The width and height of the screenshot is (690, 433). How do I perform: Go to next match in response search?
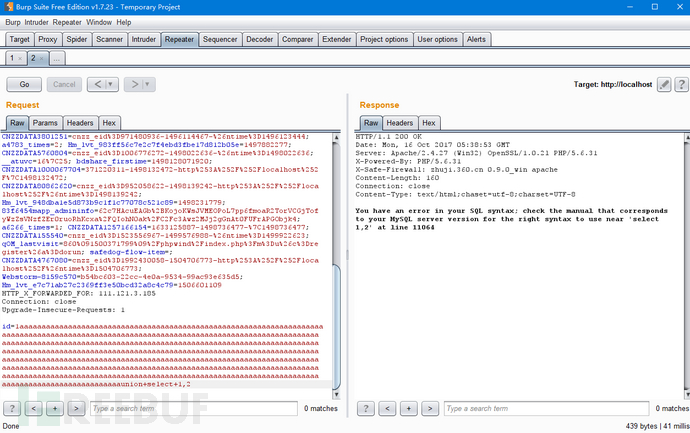pyautogui.click(x=430, y=408)
